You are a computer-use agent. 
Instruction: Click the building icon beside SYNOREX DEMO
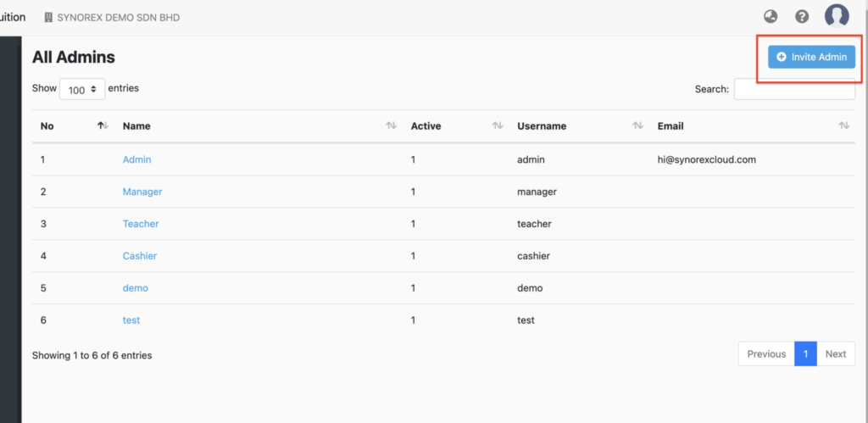click(x=48, y=17)
